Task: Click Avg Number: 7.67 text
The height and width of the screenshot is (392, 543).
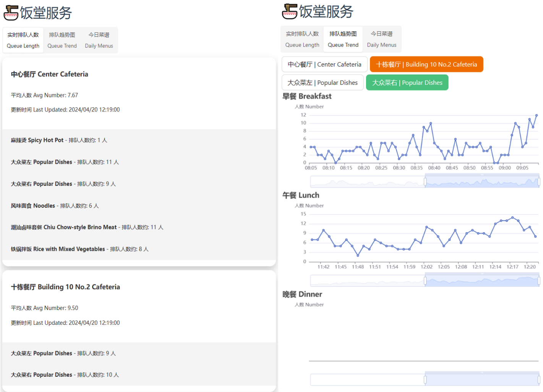Action: [x=44, y=95]
